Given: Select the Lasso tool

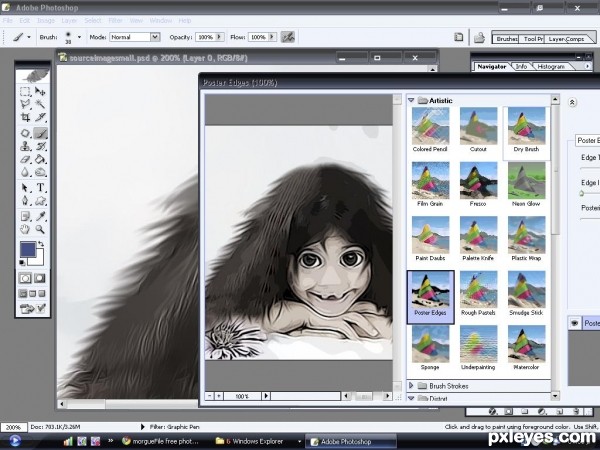Looking at the screenshot, I should 25,104.
